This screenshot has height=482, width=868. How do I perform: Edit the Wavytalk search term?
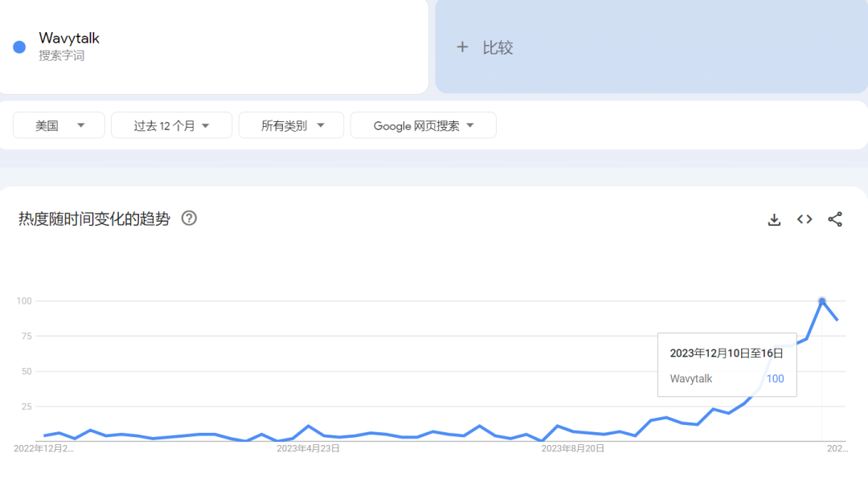[x=69, y=38]
